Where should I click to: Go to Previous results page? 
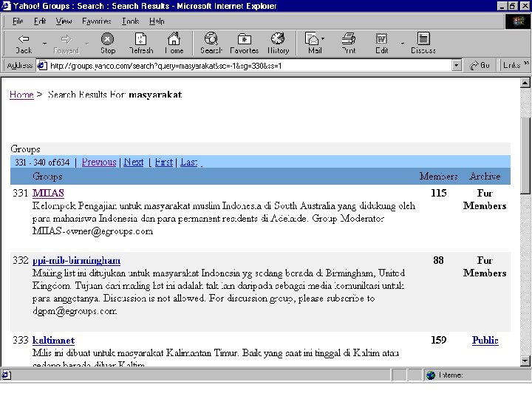pos(99,162)
